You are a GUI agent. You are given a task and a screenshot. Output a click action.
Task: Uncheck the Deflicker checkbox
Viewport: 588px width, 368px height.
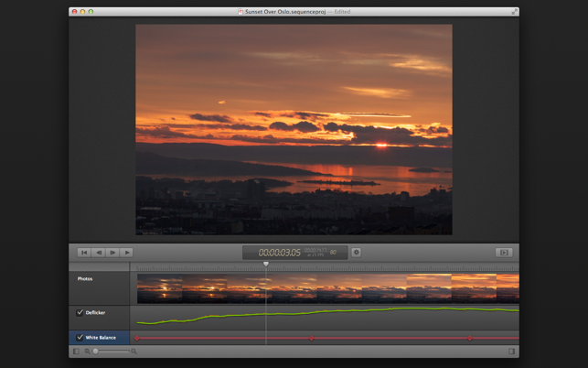[x=80, y=312]
